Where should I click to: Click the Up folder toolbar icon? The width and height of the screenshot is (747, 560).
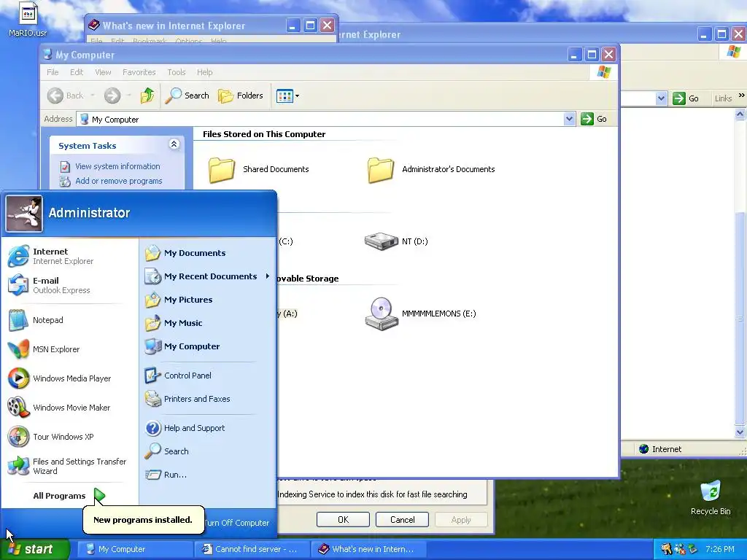click(x=147, y=96)
